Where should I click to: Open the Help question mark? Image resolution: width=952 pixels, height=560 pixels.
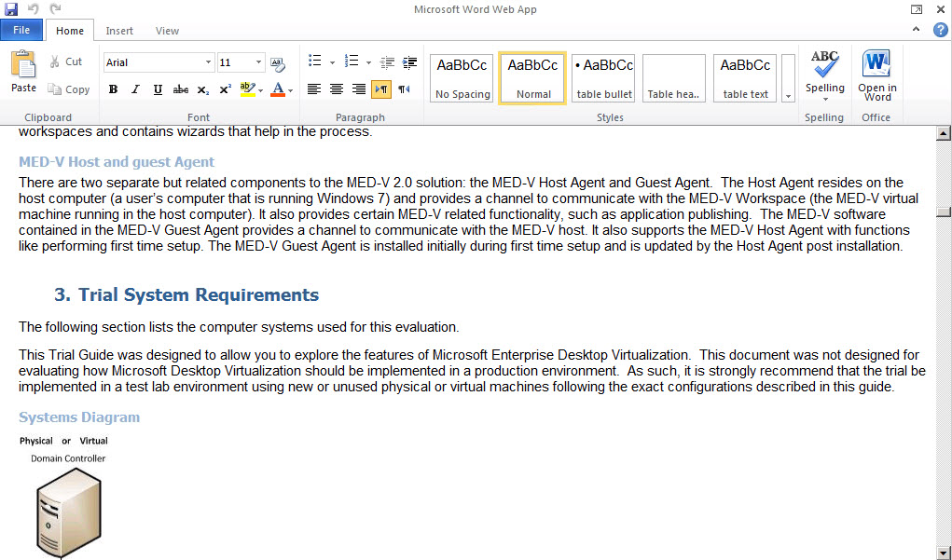click(x=941, y=30)
